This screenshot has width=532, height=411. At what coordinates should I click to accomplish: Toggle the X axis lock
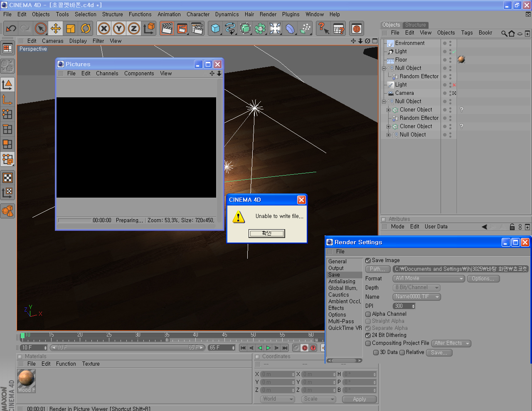point(104,28)
